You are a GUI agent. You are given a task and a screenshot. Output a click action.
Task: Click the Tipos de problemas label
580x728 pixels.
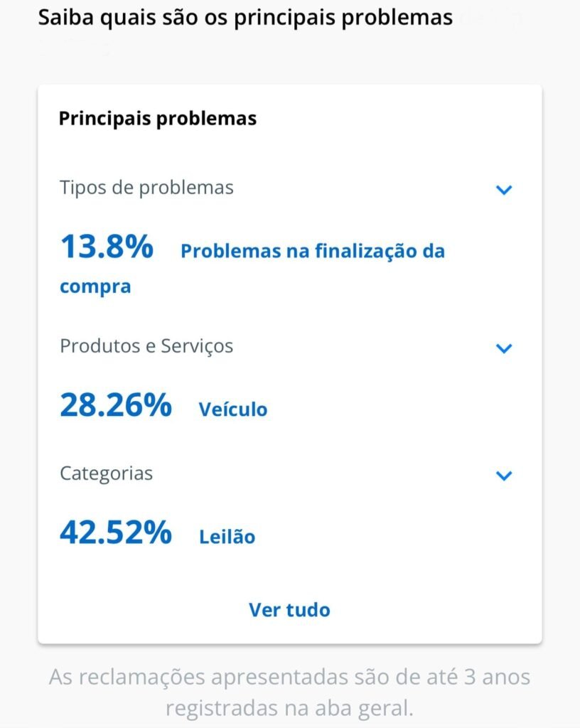146,188
